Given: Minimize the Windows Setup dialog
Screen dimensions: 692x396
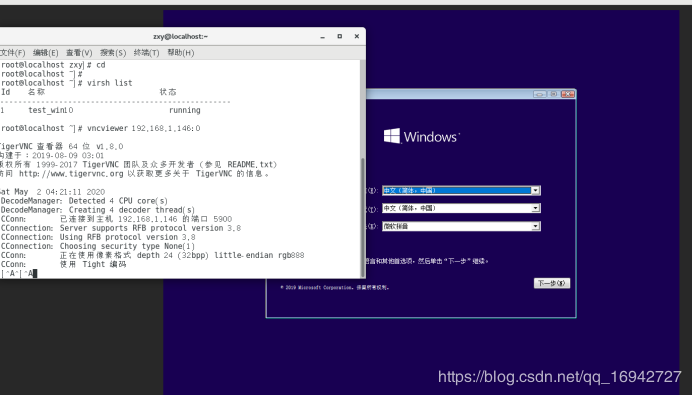Looking at the screenshot, I should (539, 94).
